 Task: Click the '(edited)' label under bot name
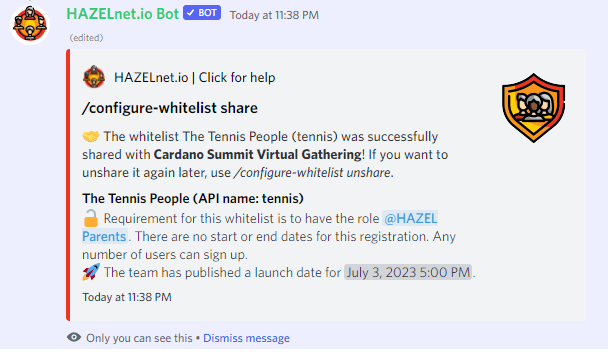coord(86,38)
